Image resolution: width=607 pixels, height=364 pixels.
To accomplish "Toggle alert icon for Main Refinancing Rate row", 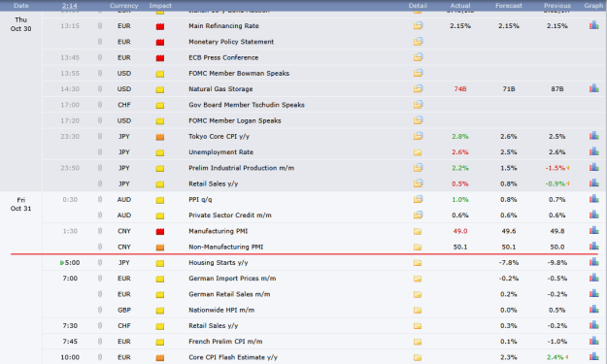I will pos(100,26).
